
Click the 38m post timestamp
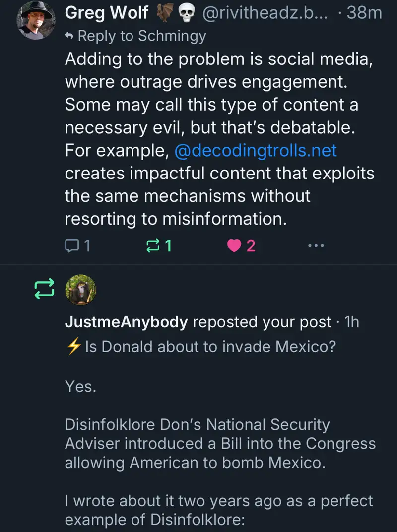(364, 12)
